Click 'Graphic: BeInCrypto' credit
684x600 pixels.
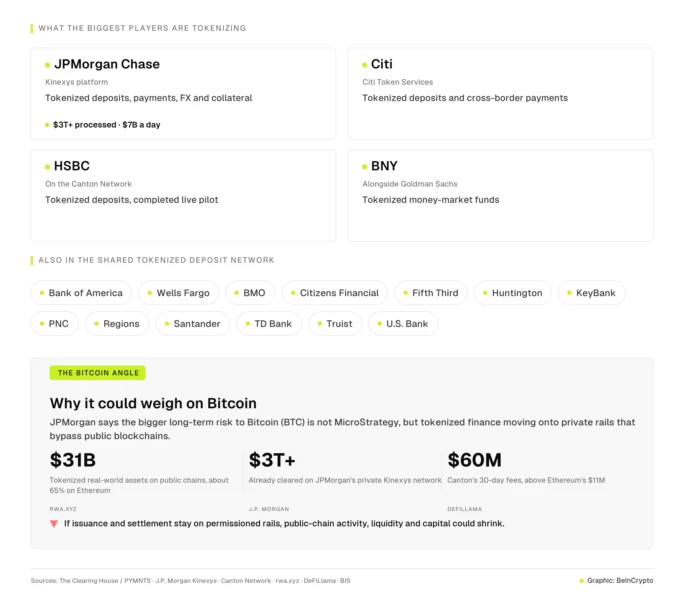620,580
